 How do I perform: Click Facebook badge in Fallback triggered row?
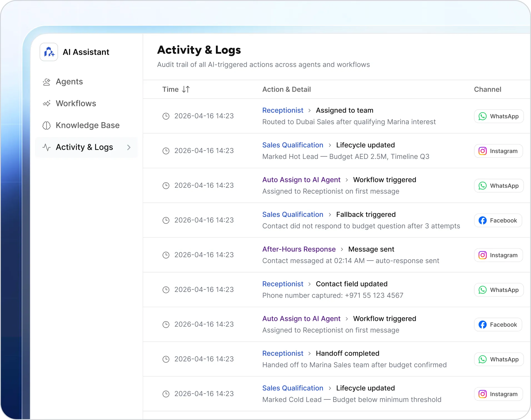click(x=498, y=220)
